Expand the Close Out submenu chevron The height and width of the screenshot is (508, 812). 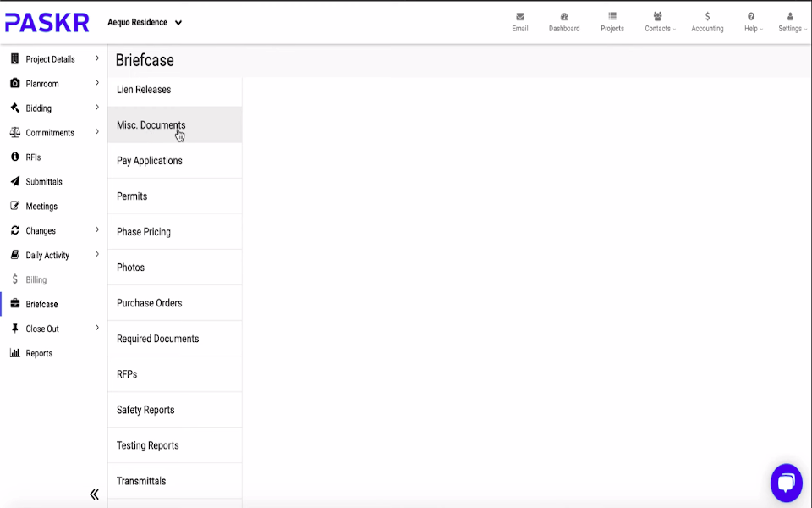[x=96, y=328]
